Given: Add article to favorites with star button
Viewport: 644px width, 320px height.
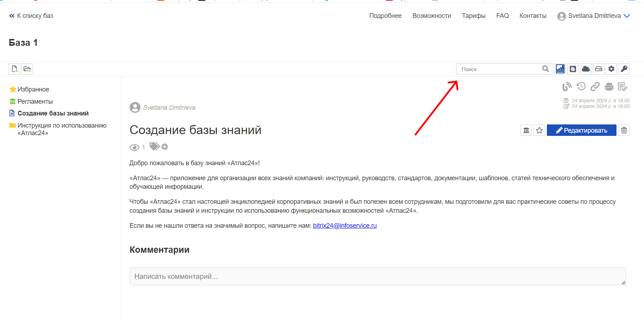Looking at the screenshot, I should (x=539, y=130).
